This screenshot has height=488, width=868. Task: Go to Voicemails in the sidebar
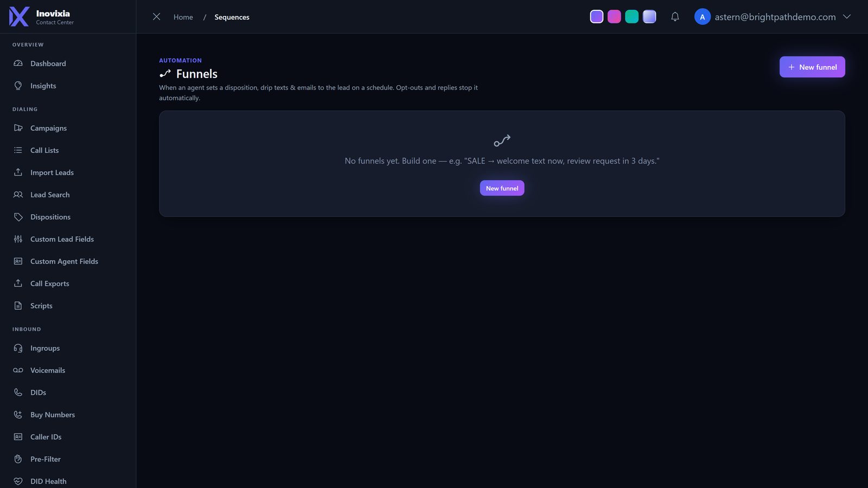[x=68, y=370]
